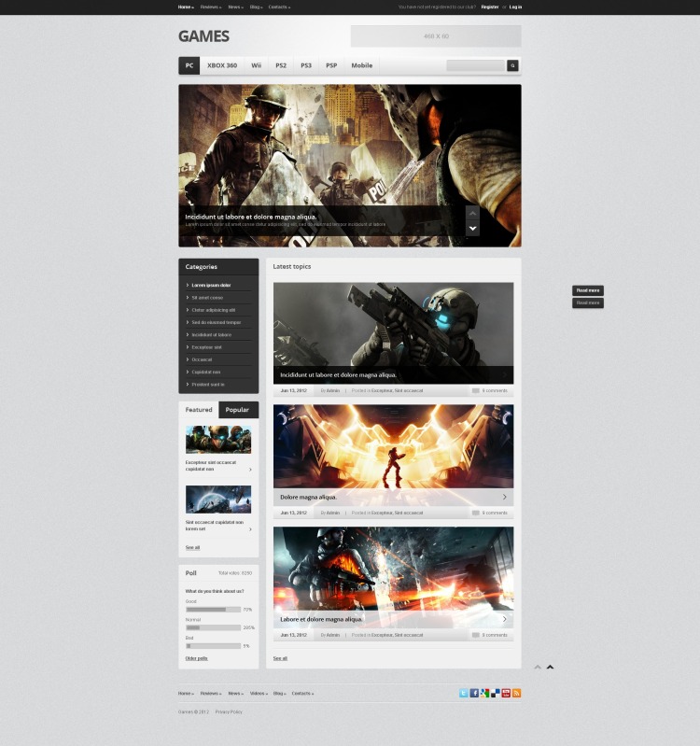Select the PC platform tab
Image resolution: width=700 pixels, height=746 pixels.
pyautogui.click(x=189, y=65)
